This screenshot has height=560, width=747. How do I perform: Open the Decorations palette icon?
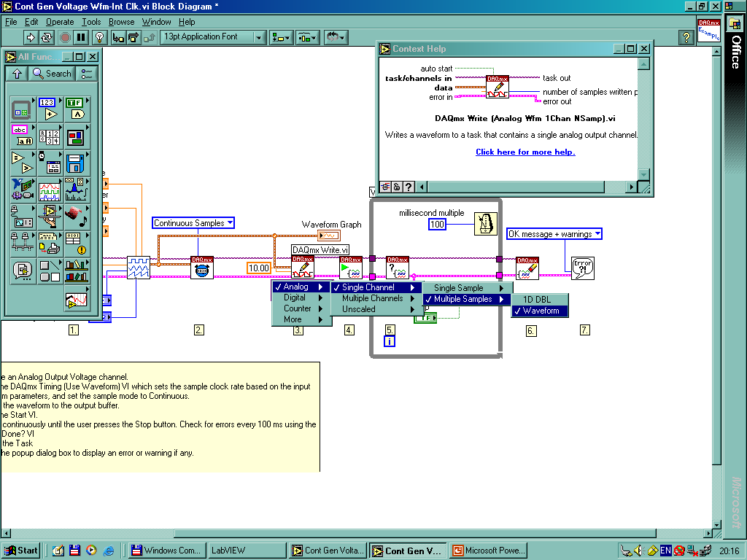(50, 271)
